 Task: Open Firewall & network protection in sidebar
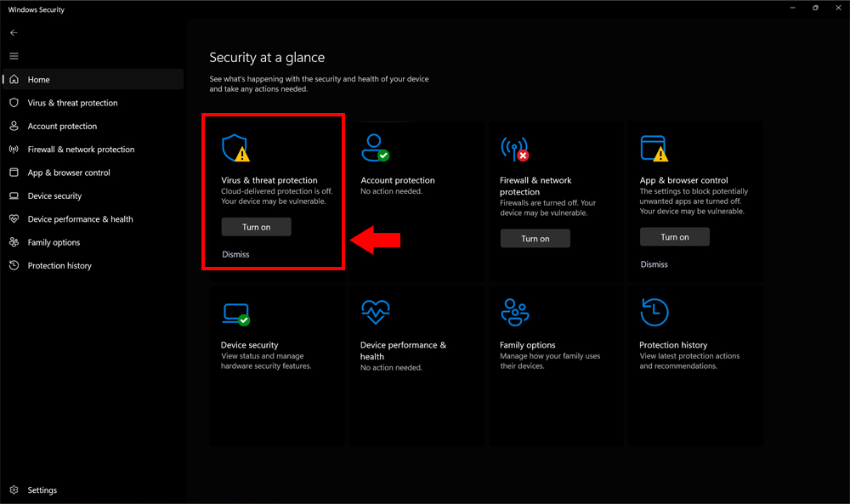click(81, 150)
